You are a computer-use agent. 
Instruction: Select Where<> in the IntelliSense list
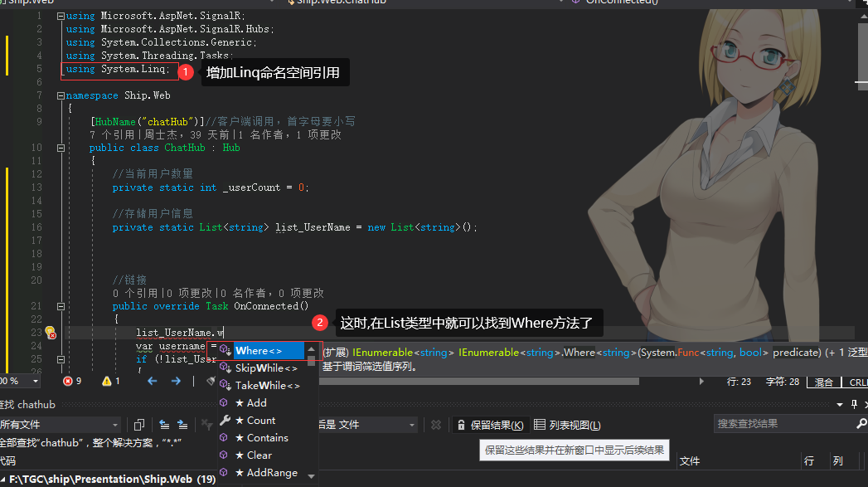coord(269,351)
